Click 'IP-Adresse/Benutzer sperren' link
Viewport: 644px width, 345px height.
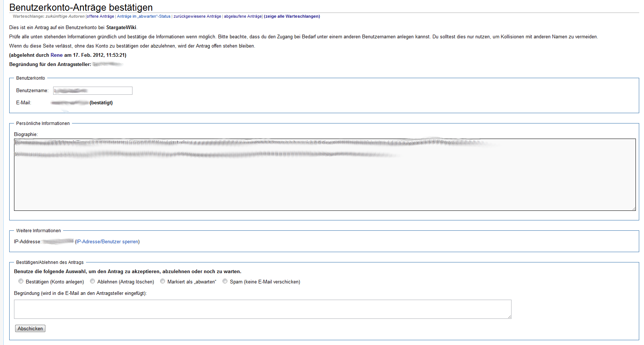[107, 242]
